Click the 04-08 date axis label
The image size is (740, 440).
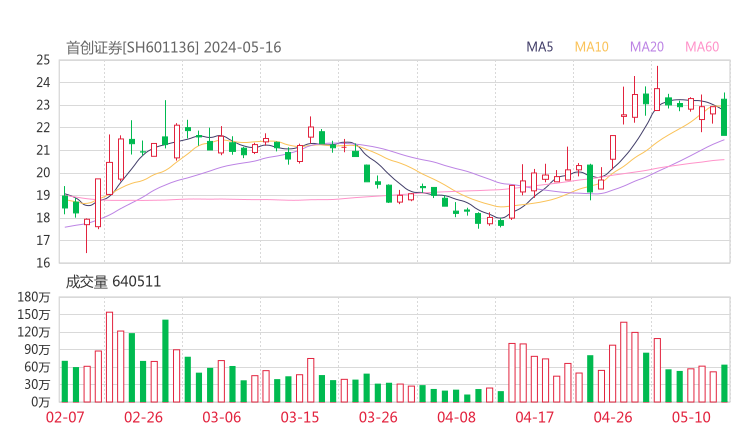pyautogui.click(x=456, y=417)
